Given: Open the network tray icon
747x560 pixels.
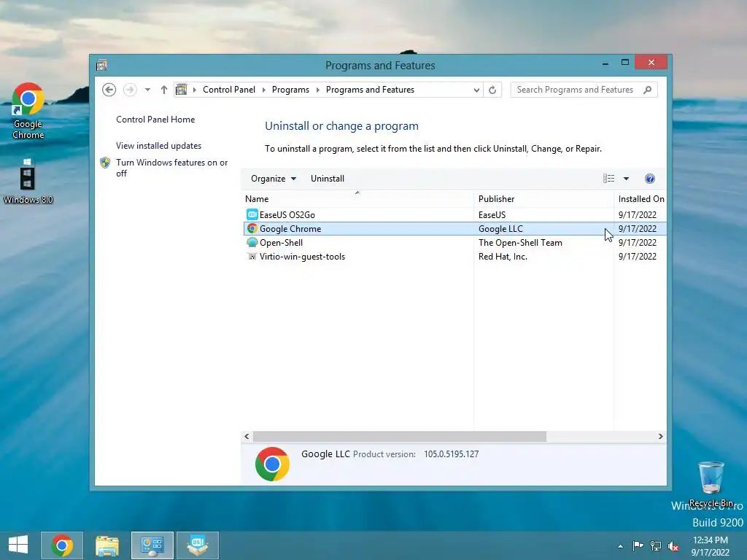Looking at the screenshot, I should [656, 545].
